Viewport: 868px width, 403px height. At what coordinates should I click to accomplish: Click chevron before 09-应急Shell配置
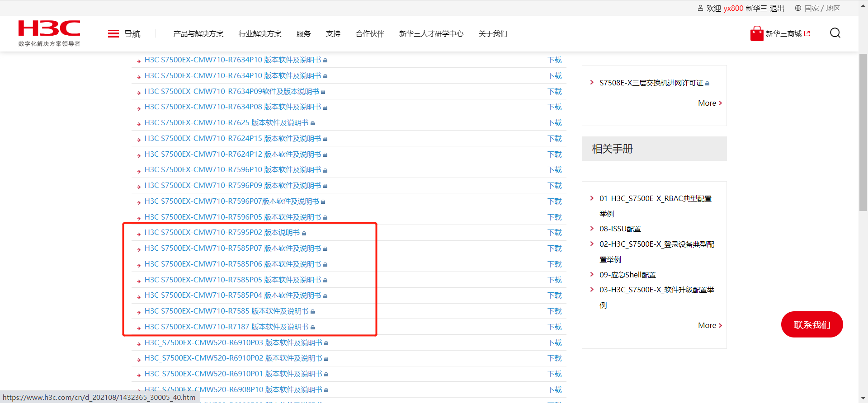(x=592, y=274)
